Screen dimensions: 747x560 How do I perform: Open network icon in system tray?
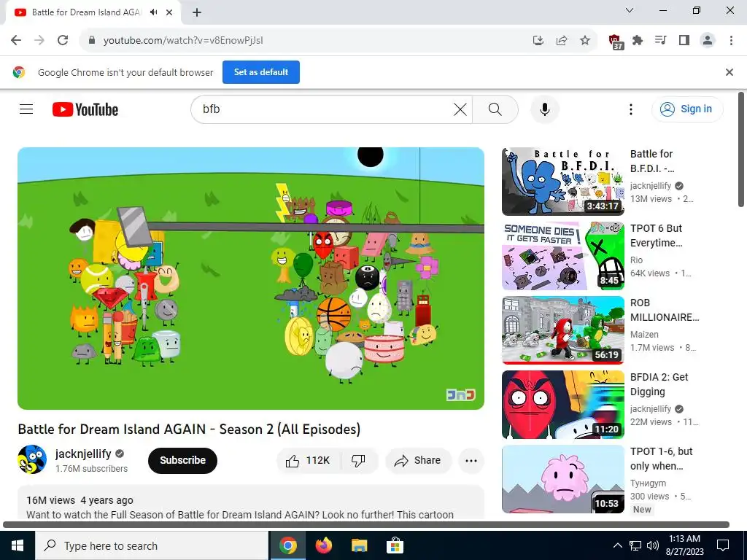(635, 545)
